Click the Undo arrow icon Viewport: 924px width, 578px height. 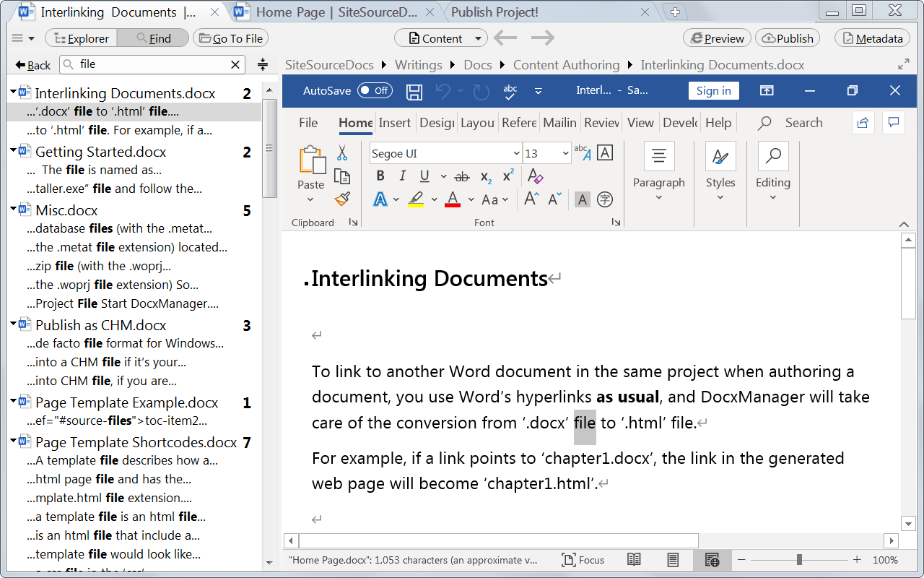tap(443, 91)
